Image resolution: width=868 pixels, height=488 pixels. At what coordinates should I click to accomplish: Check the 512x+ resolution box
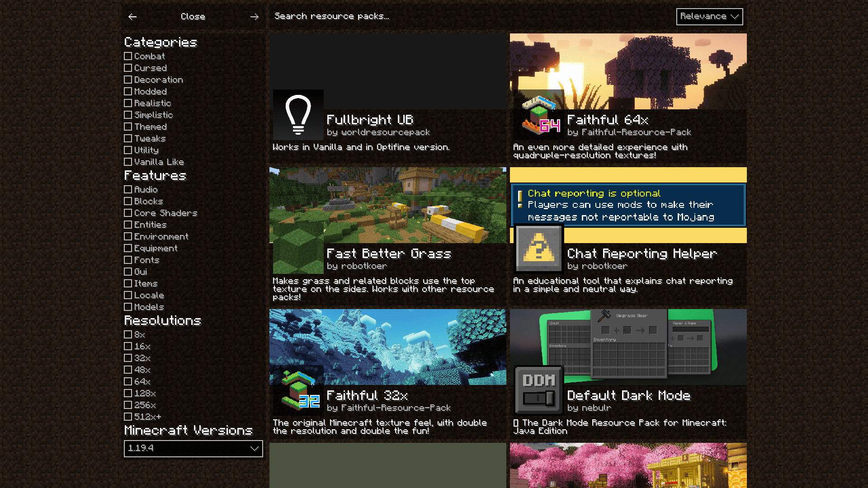point(128,417)
